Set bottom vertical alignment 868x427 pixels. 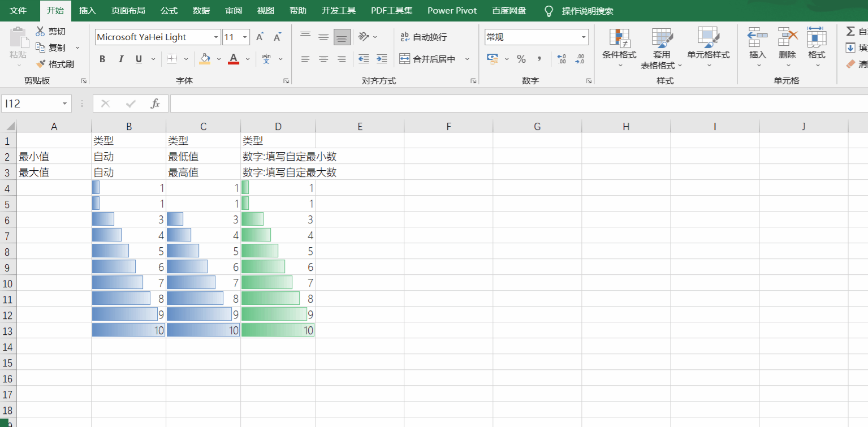click(x=342, y=37)
